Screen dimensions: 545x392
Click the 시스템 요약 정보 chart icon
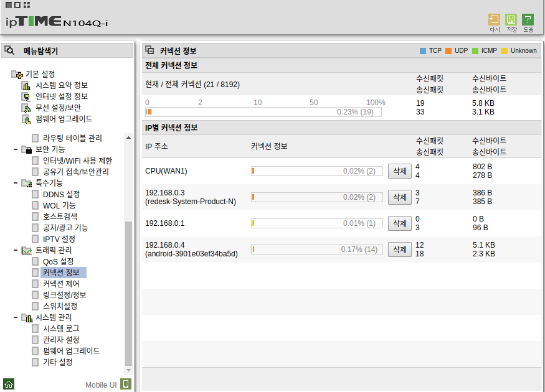tap(26, 86)
